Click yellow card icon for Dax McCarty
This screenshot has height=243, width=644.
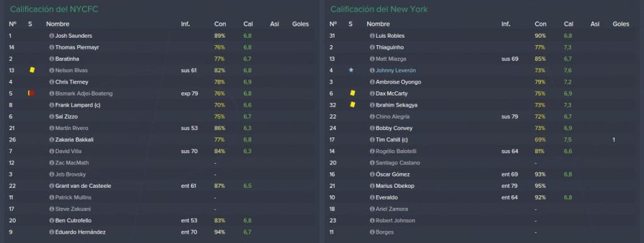coord(352,93)
